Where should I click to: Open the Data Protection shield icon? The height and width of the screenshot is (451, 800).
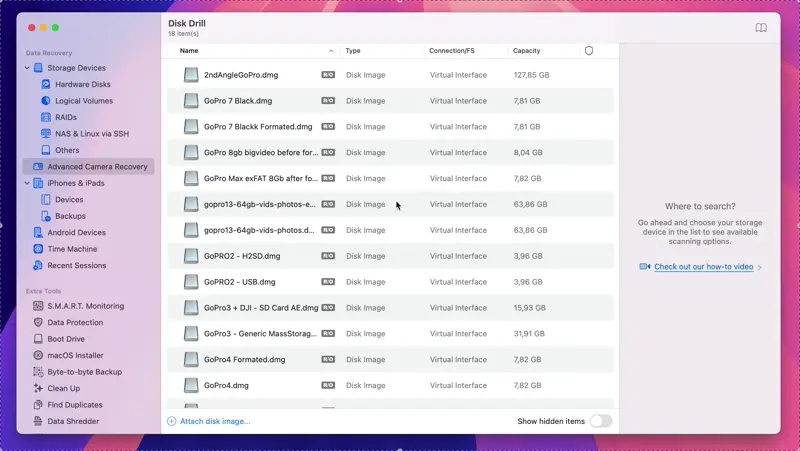coord(38,322)
